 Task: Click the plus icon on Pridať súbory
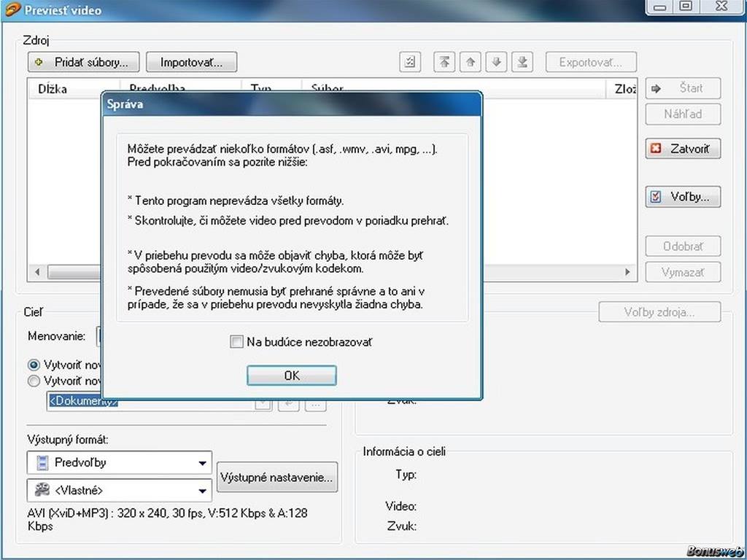[x=39, y=62]
